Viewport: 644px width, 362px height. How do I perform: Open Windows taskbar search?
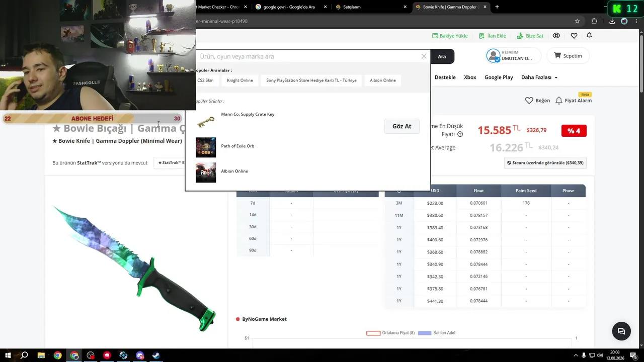click(x=24, y=355)
